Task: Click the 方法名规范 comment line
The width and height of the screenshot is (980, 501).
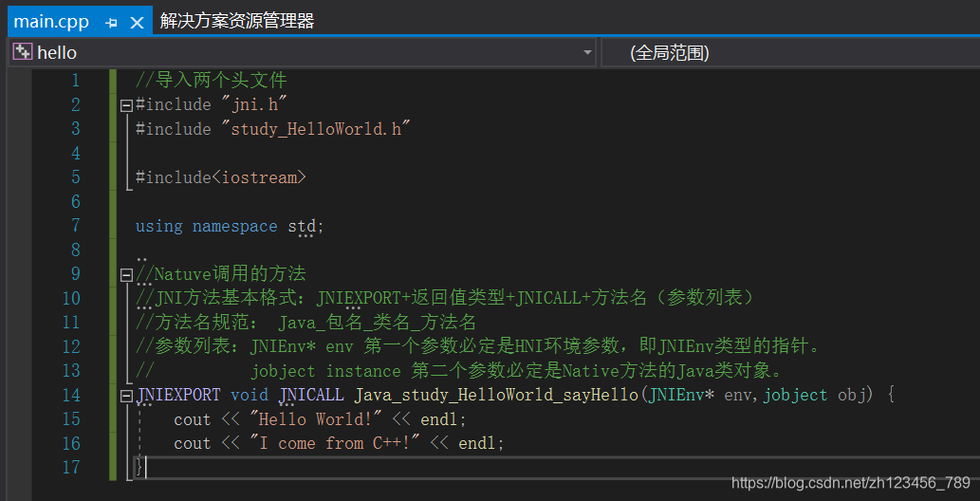Action: point(306,323)
